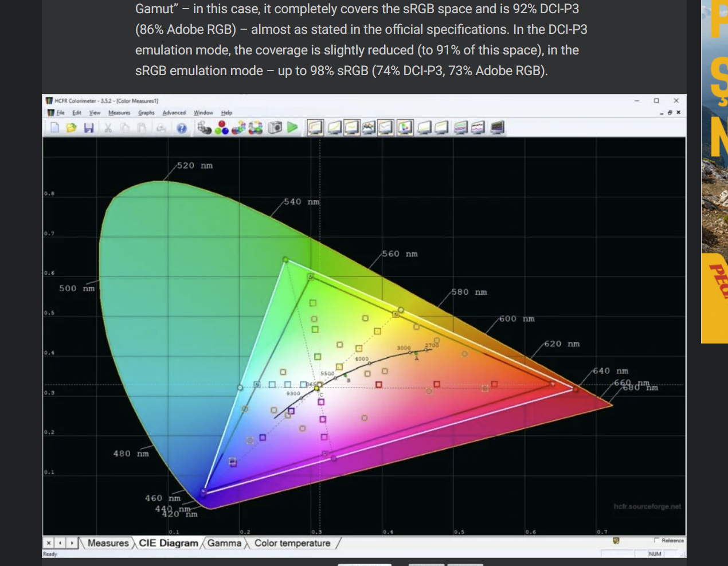Open CIE diagram view via colored triangle monitor icon
The width and height of the screenshot is (728, 566).
(x=405, y=127)
